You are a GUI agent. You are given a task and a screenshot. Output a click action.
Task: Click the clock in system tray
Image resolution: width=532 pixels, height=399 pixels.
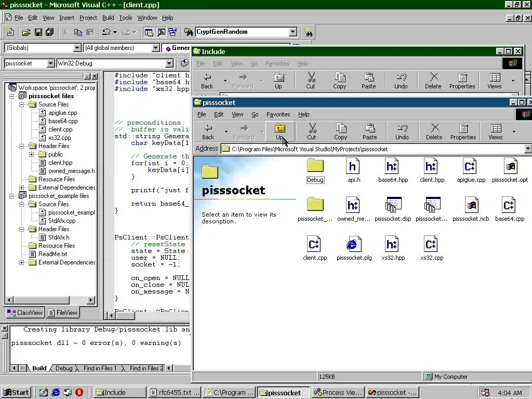510,393
